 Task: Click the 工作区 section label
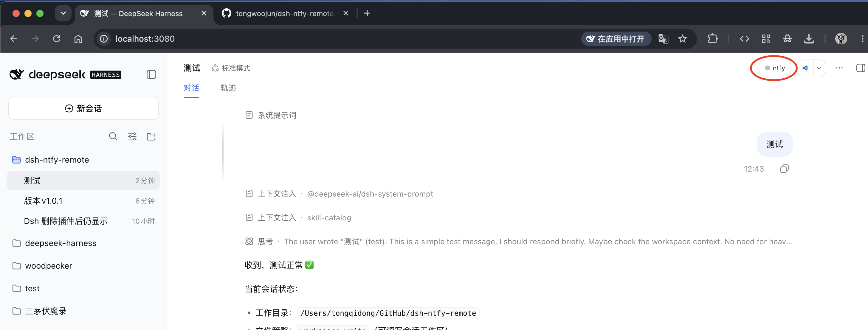[22, 136]
